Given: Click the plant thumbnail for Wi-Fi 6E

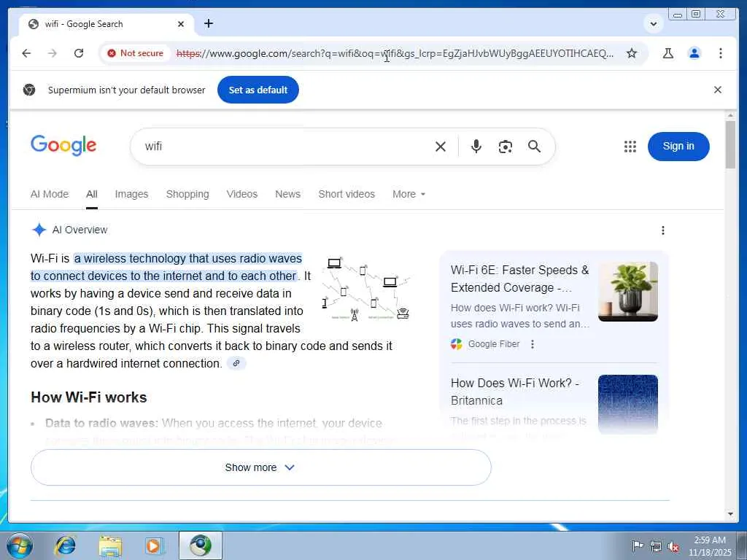Looking at the screenshot, I should coord(628,292).
